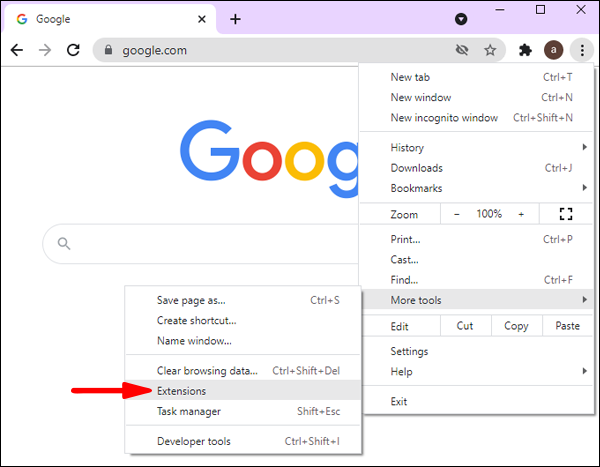Open the profile avatar labeled a

(x=553, y=50)
